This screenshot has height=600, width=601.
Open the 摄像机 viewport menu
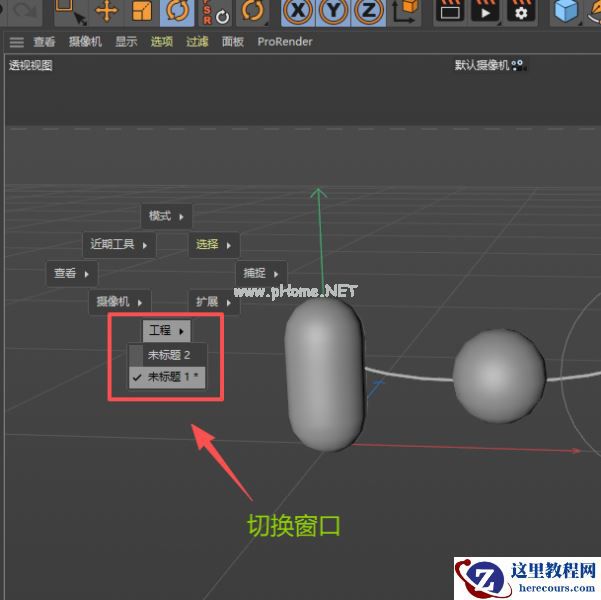[x=85, y=41]
